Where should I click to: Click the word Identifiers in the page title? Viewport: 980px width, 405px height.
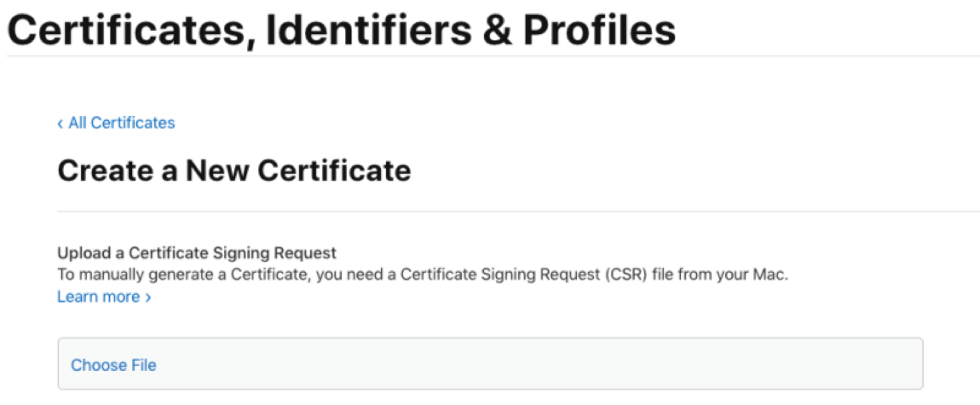point(368,30)
